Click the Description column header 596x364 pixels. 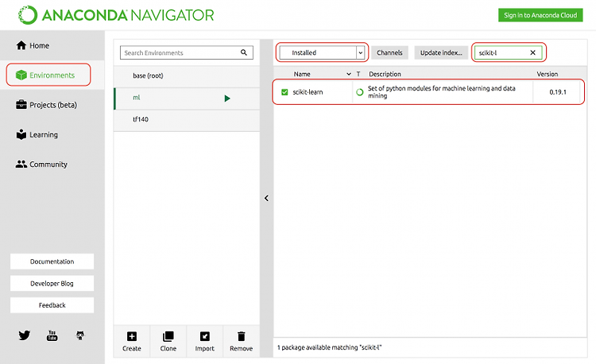click(385, 74)
